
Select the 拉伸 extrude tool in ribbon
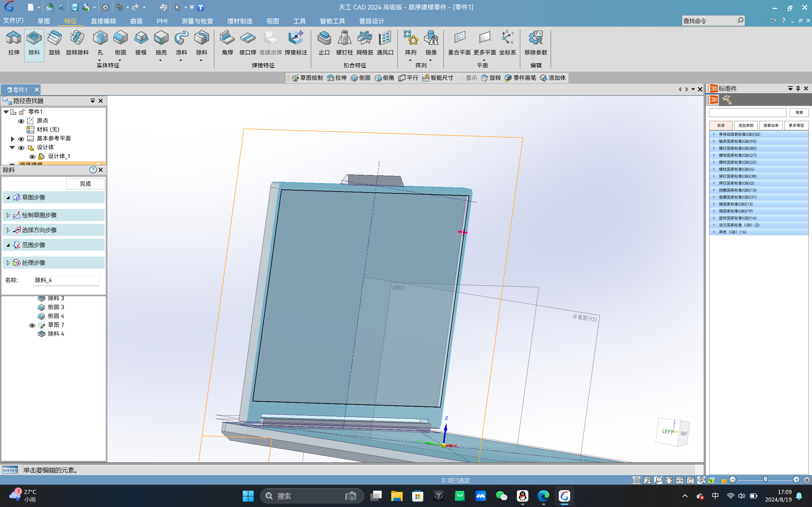point(14,43)
